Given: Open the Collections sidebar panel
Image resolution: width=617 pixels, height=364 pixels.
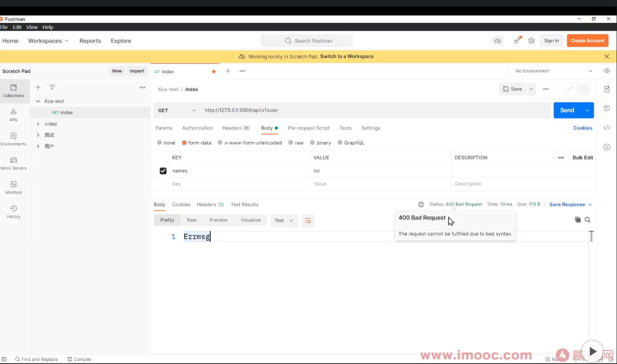Looking at the screenshot, I should [13, 91].
